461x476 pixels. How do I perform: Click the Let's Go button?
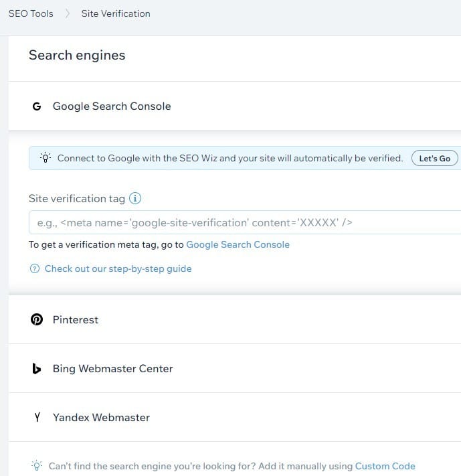[x=435, y=158]
